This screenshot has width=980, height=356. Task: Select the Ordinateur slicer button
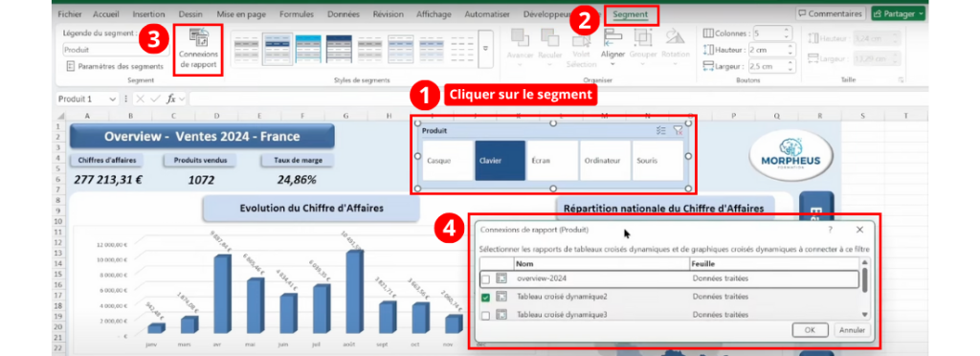pos(605,161)
